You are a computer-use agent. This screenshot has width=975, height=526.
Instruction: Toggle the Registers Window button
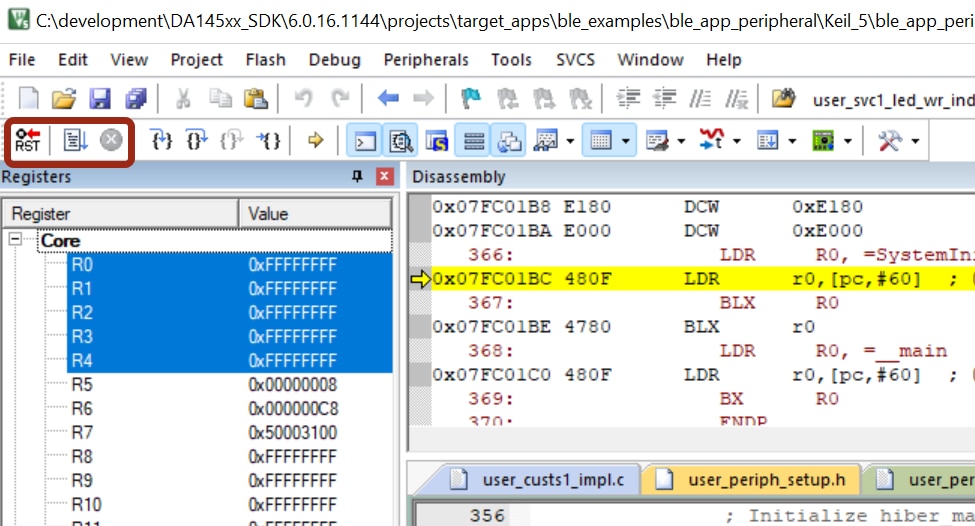(474, 141)
